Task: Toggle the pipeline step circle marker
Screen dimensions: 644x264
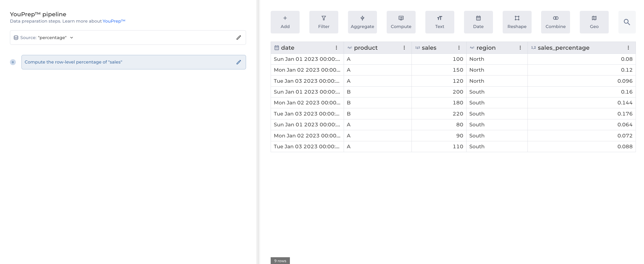Action: tap(13, 62)
